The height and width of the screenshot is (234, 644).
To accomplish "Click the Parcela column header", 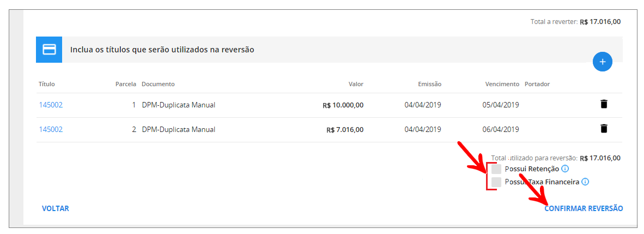I will 125,84.
